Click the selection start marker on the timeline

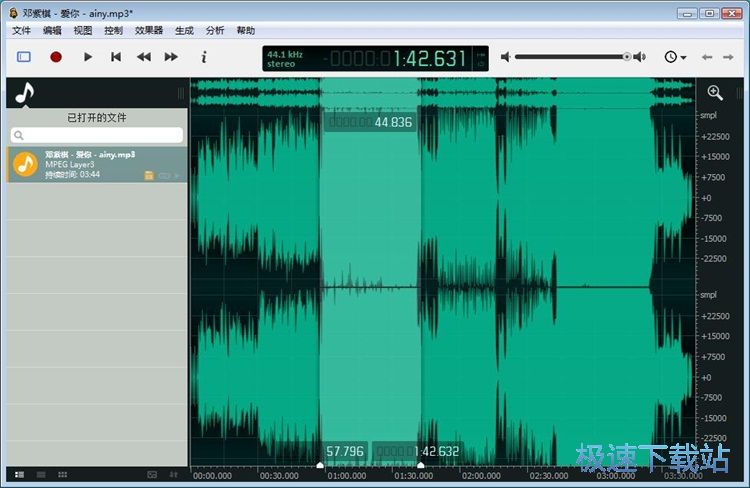click(320, 465)
